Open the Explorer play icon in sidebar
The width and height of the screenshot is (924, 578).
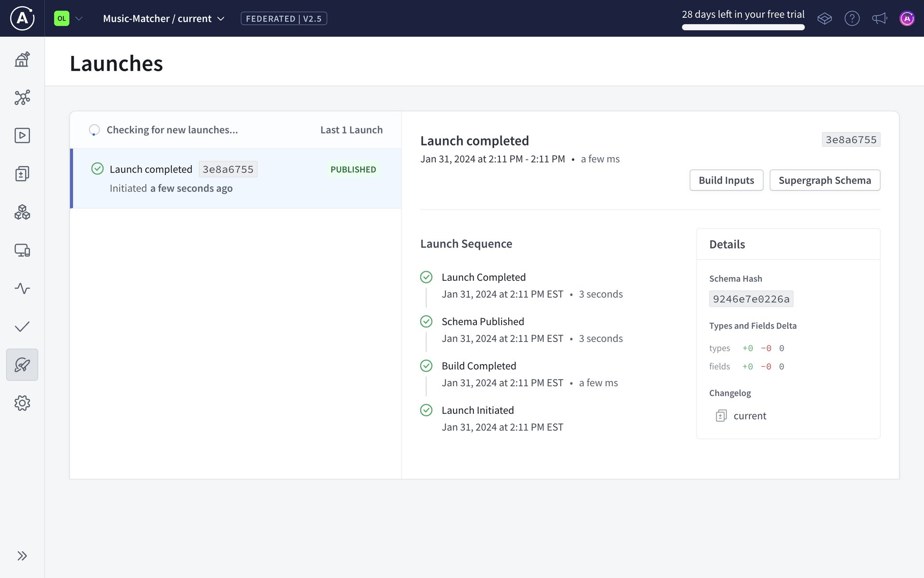pyautogui.click(x=22, y=135)
